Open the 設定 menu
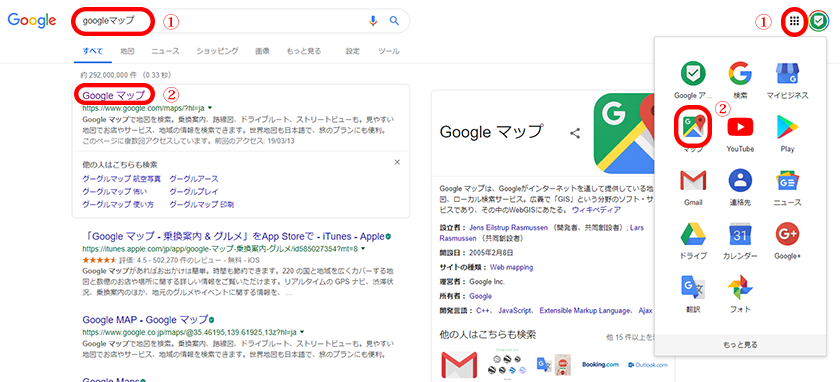Viewport: 840px width, 382px height. pos(353,51)
